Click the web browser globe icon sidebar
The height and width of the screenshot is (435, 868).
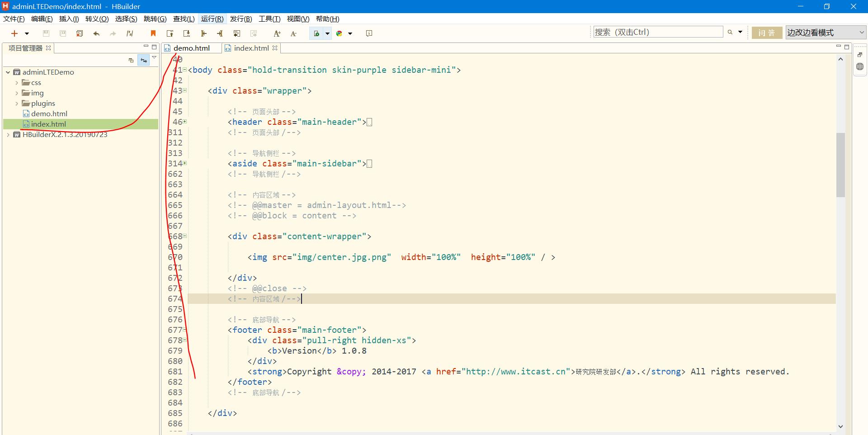pyautogui.click(x=860, y=66)
